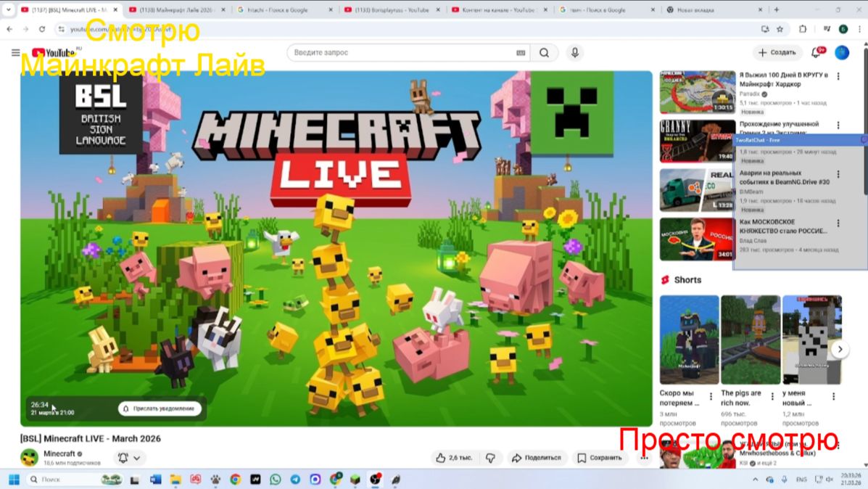Like the Minecraft LIVE video
This screenshot has width=868, height=489.
[454, 458]
